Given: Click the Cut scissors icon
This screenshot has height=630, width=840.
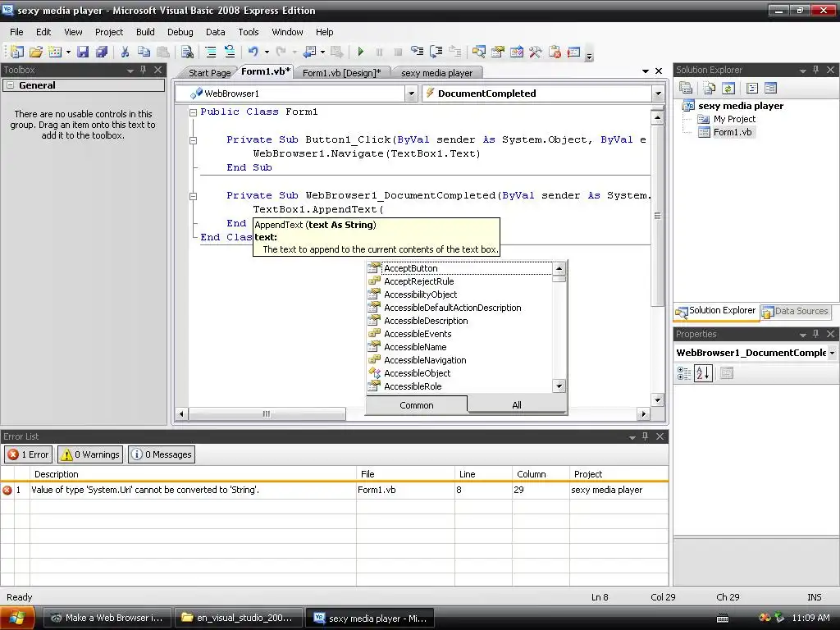Looking at the screenshot, I should 125,52.
